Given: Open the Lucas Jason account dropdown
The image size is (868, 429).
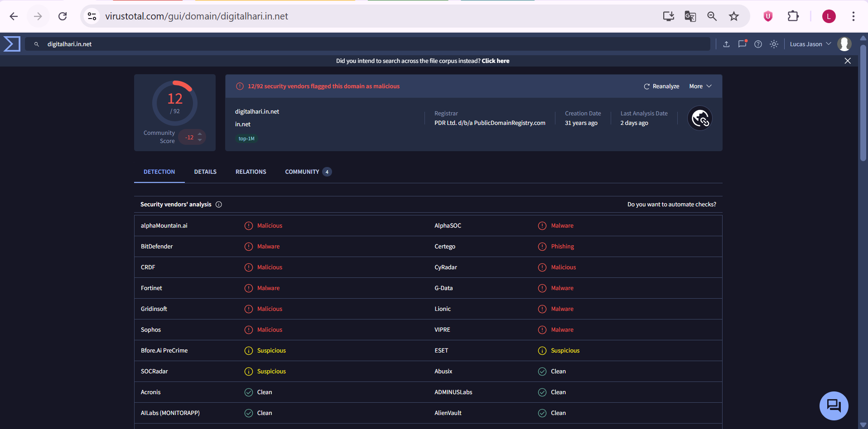Looking at the screenshot, I should [810, 44].
